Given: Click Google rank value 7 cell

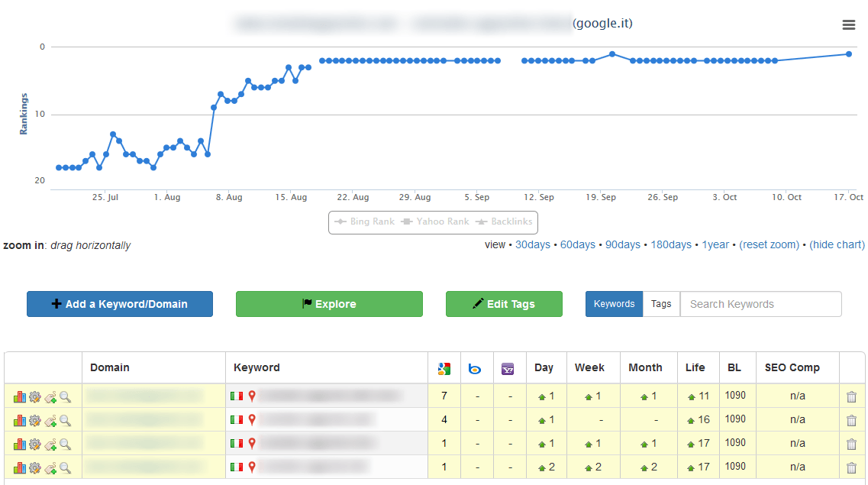Looking at the screenshot, I should [444, 396].
